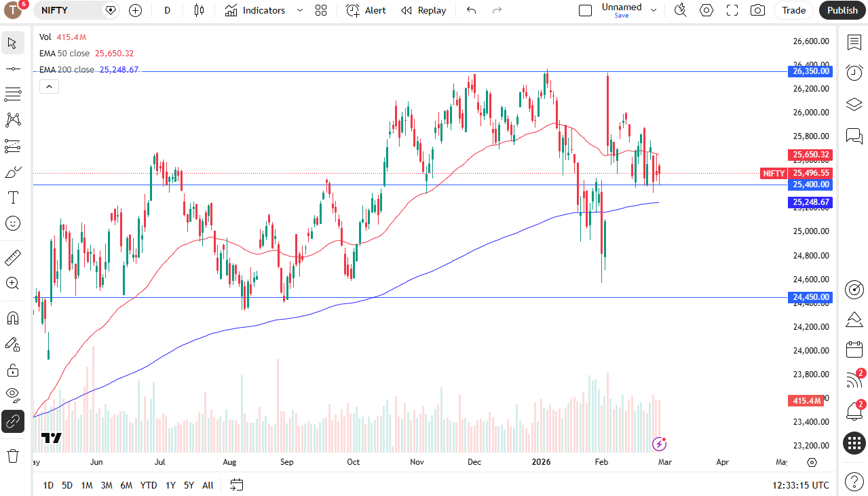Select the 5Y time range
868x496 pixels.
[189, 485]
